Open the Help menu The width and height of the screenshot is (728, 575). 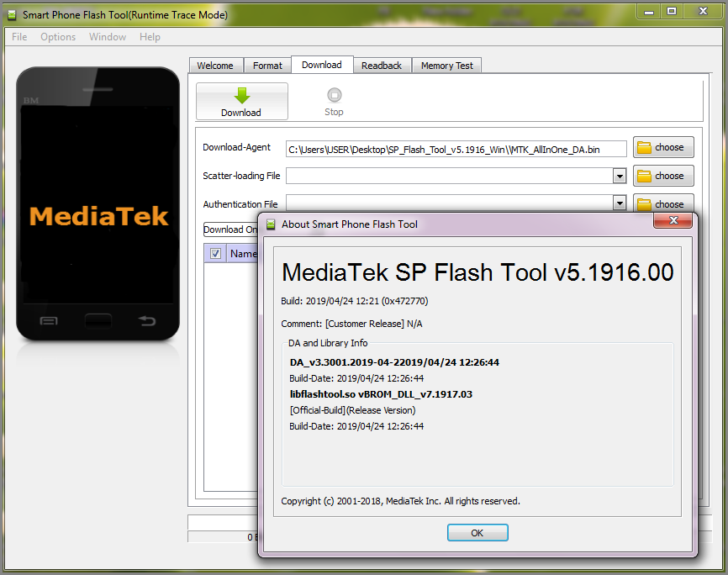click(150, 37)
